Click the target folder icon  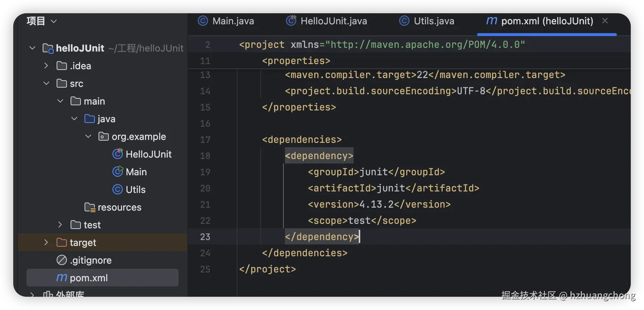62,243
